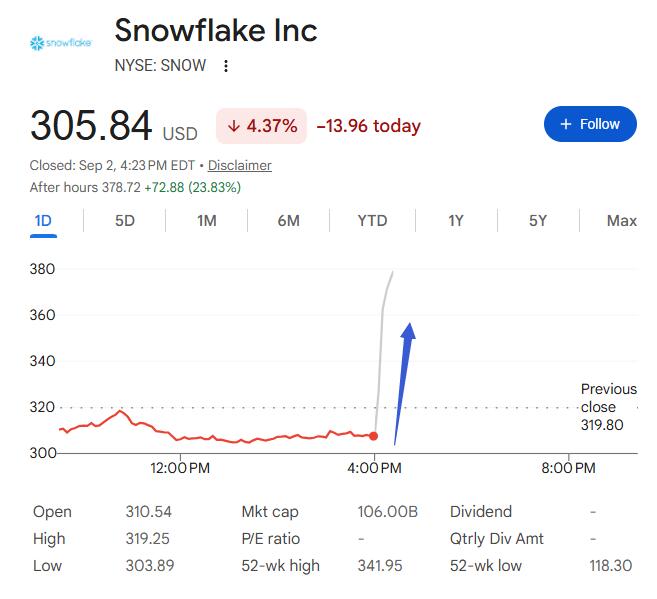The width and height of the screenshot is (657, 599).
Task: Click the Snowflake company logo
Action: (x=61, y=43)
